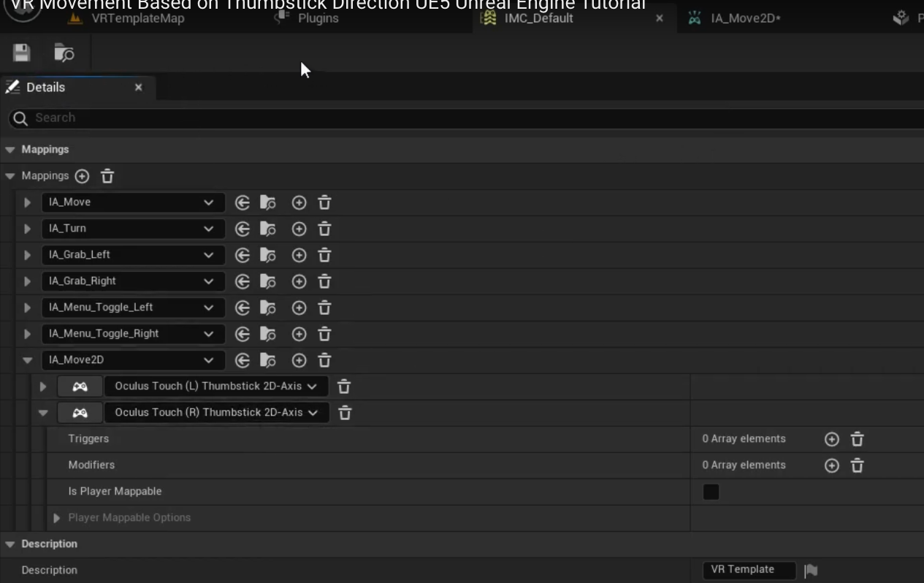Collapse the Oculus Touch (R) Thumbstick binding
924x583 pixels.
(x=43, y=413)
